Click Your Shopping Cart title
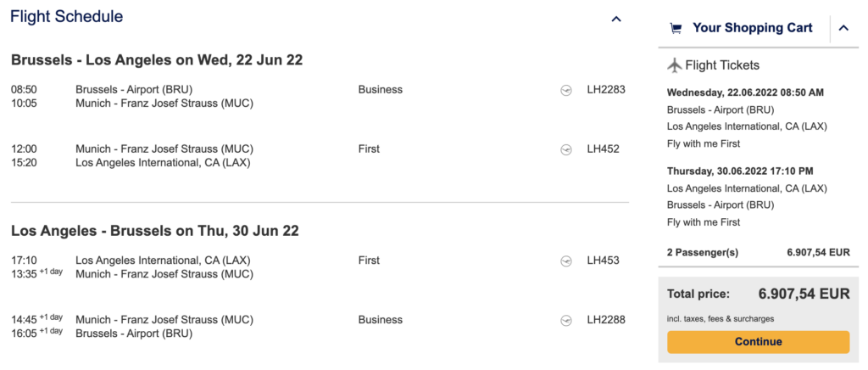 752,28
